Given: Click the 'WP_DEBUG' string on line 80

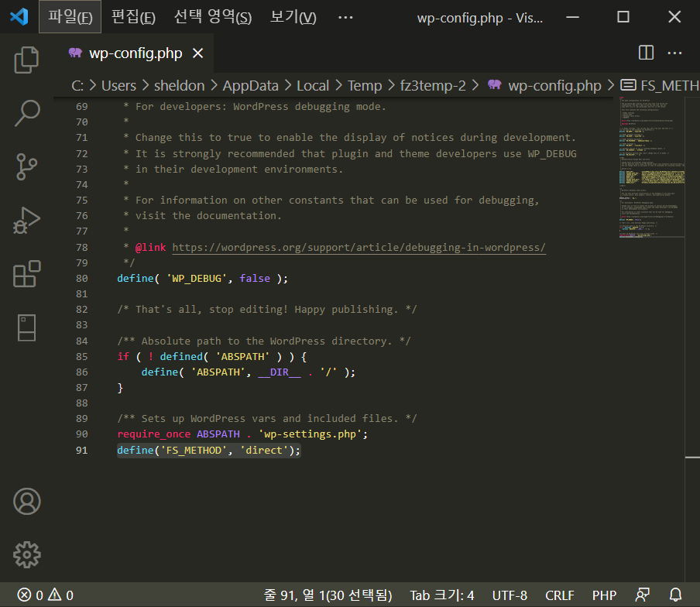Looking at the screenshot, I should pyautogui.click(x=197, y=278).
